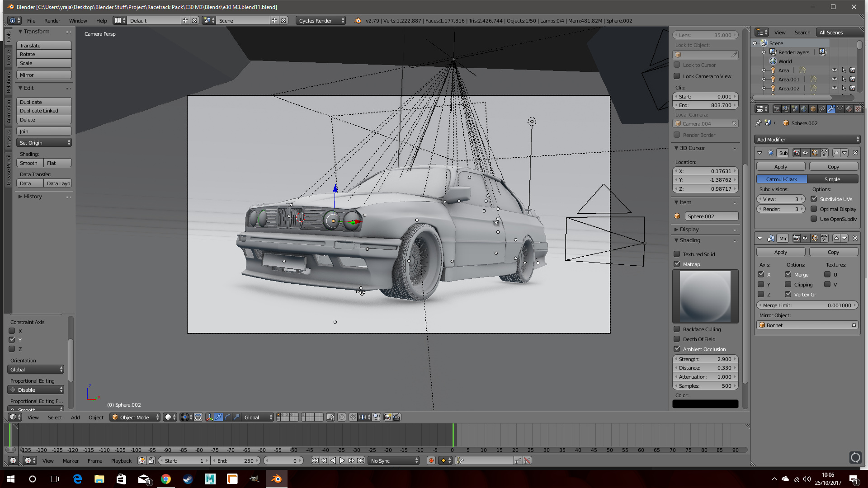This screenshot has height=488, width=868.
Task: Click OpenGL render image camera icon
Action: point(387,417)
